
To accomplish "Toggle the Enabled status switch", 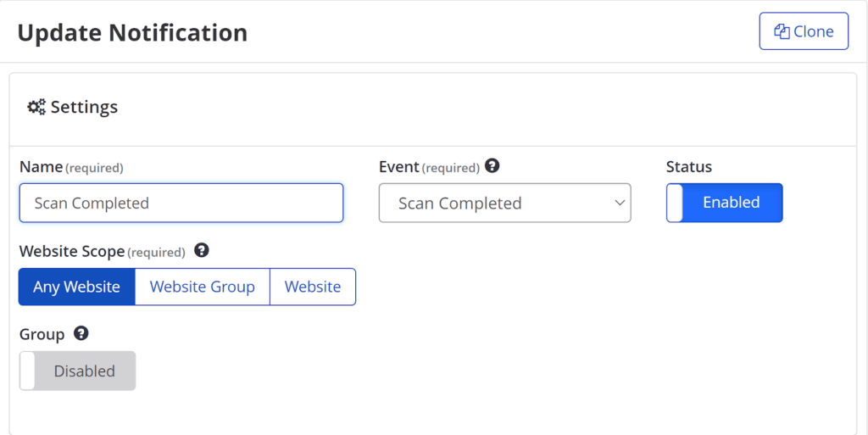I will [724, 203].
